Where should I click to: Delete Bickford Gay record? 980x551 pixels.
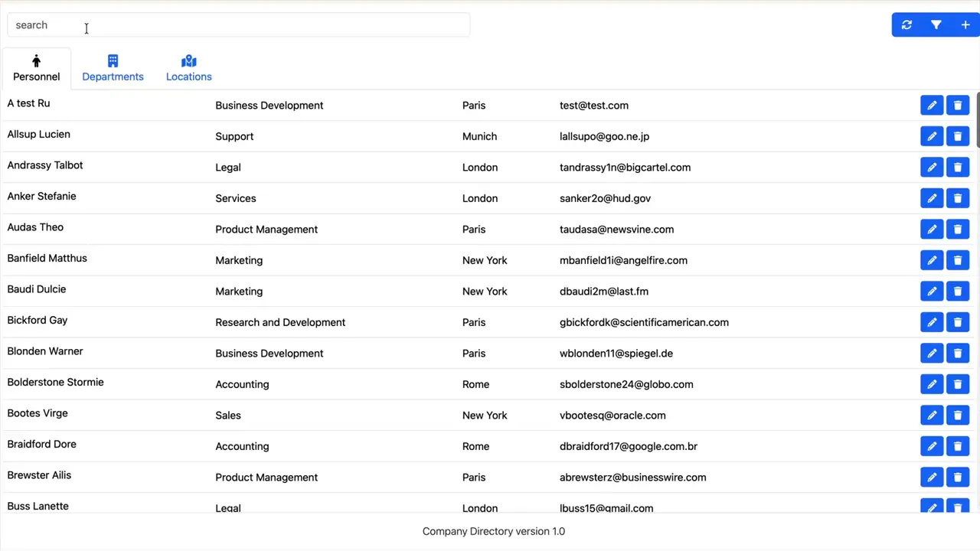[958, 322]
